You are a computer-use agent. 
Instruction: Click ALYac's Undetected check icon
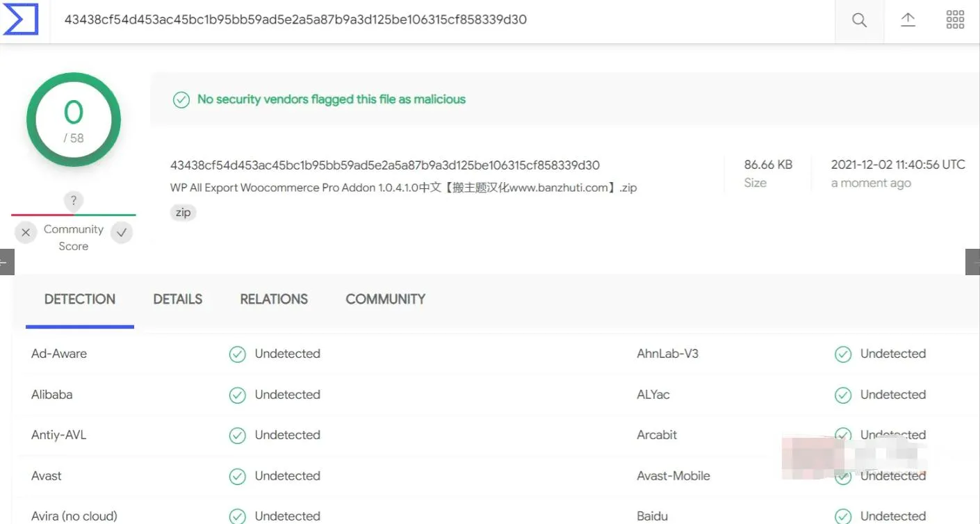pyautogui.click(x=843, y=395)
